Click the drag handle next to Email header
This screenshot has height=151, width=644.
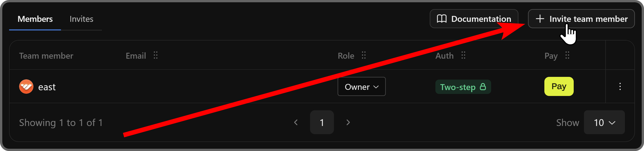(x=156, y=55)
